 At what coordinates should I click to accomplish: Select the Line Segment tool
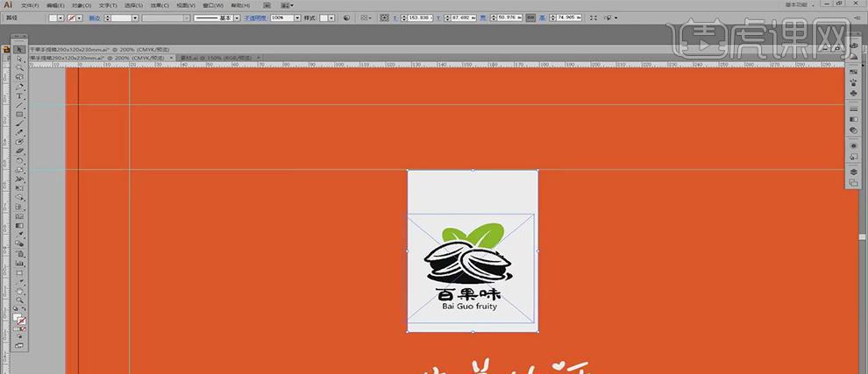[19, 105]
